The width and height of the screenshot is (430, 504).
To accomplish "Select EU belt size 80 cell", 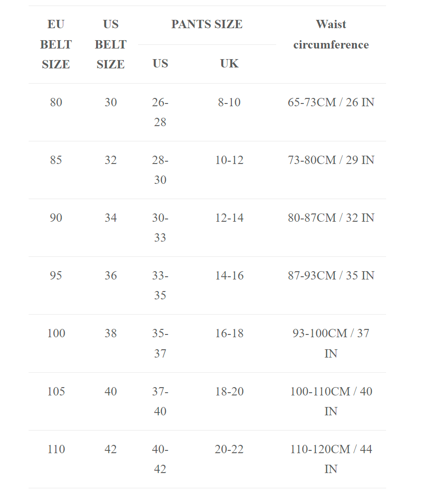I will click(56, 102).
